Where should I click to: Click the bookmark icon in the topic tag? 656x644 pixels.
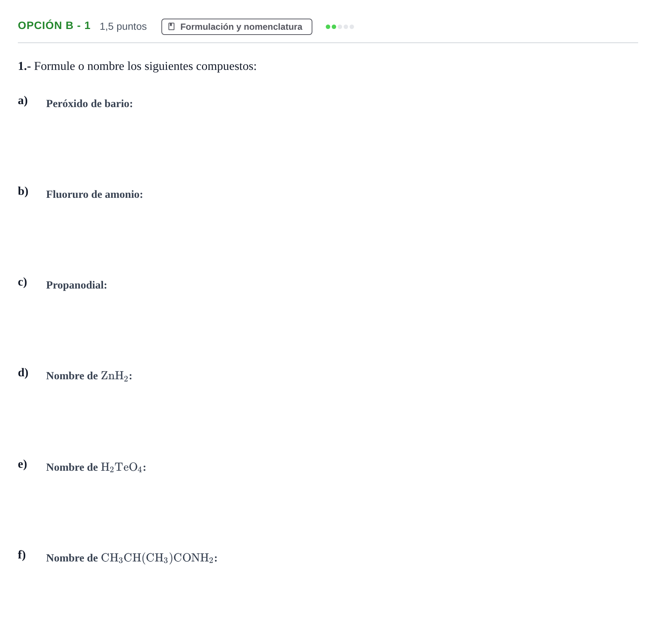[171, 26]
